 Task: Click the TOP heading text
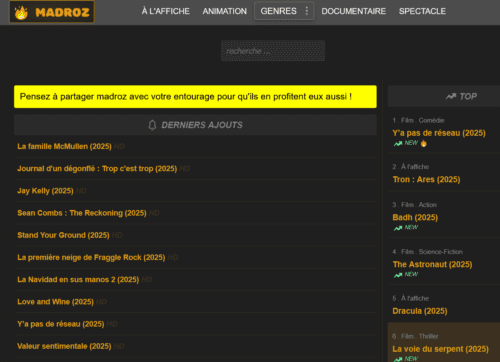point(468,96)
